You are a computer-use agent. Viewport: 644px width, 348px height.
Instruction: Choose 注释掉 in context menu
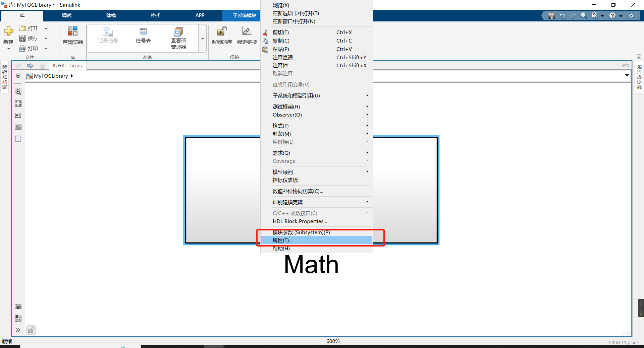[x=316, y=66]
